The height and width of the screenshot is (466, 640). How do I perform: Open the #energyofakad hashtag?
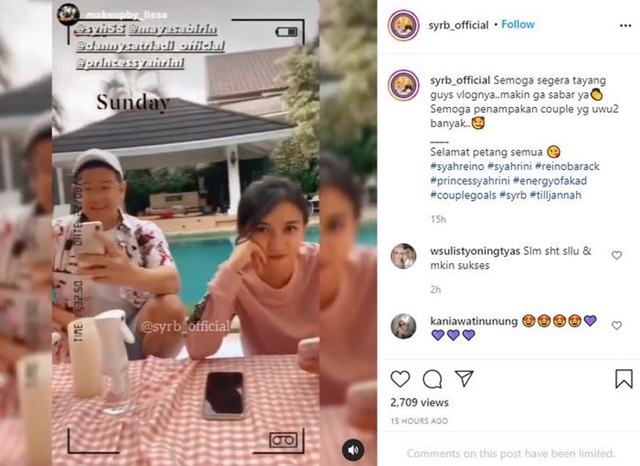point(550,181)
